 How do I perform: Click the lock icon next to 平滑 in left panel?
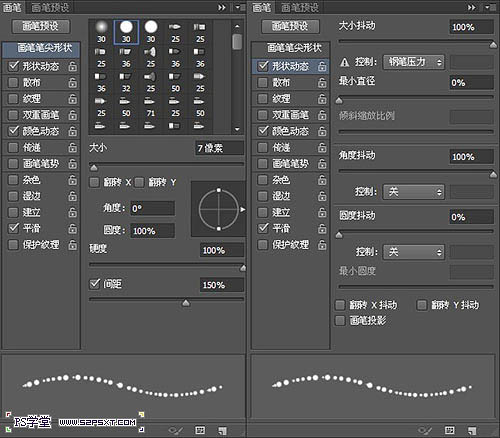73,228
